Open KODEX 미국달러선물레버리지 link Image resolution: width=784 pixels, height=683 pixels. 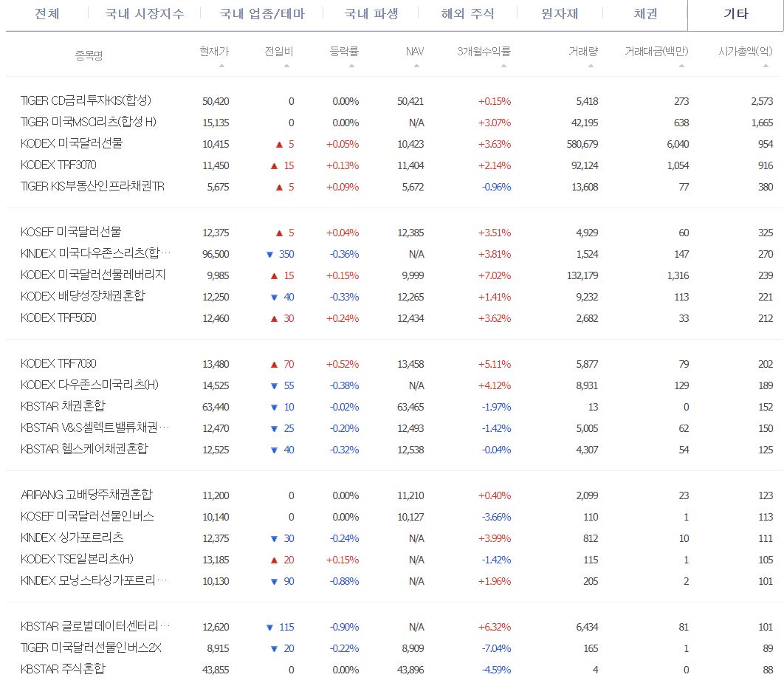(x=93, y=275)
